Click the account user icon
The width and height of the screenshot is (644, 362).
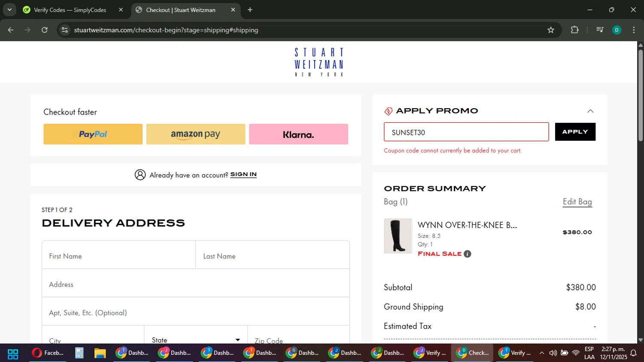click(140, 175)
